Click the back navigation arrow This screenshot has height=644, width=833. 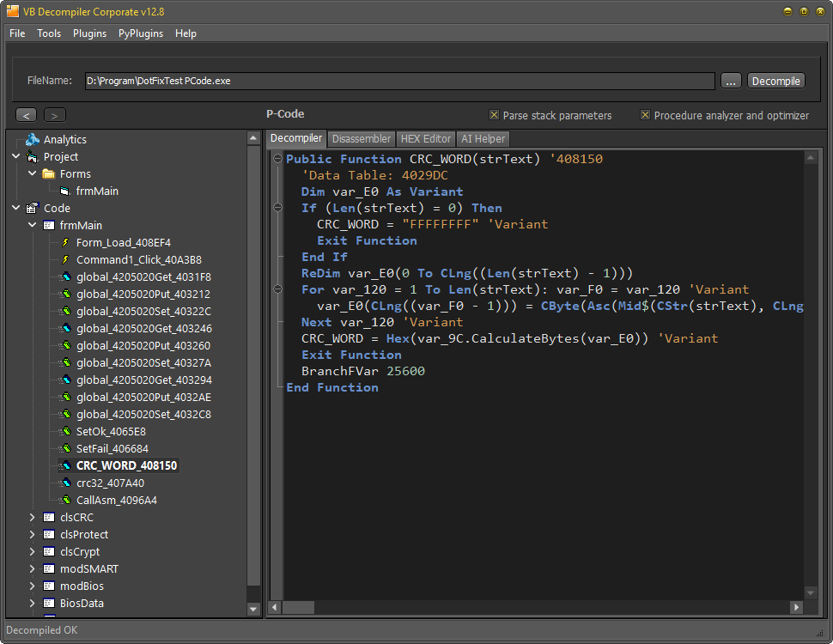click(x=26, y=114)
